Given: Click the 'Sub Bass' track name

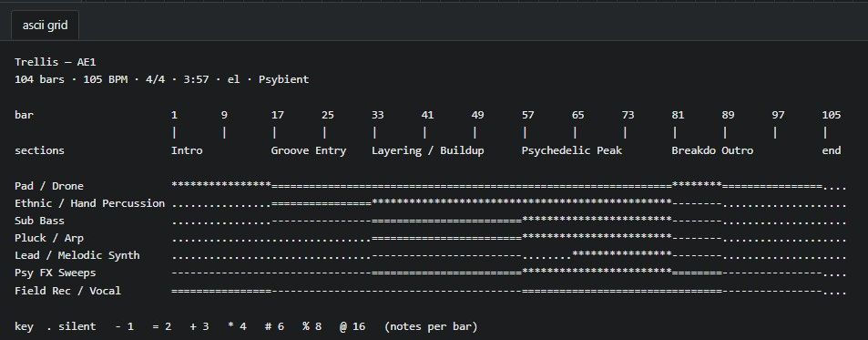Looking at the screenshot, I should coord(39,221).
